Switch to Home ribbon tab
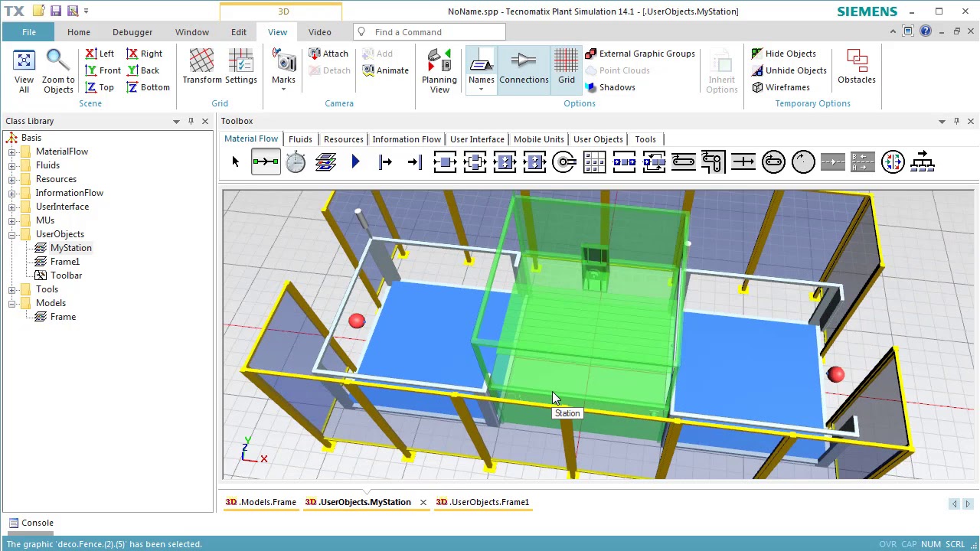Viewport: 980px width, 551px height. pos(78,32)
